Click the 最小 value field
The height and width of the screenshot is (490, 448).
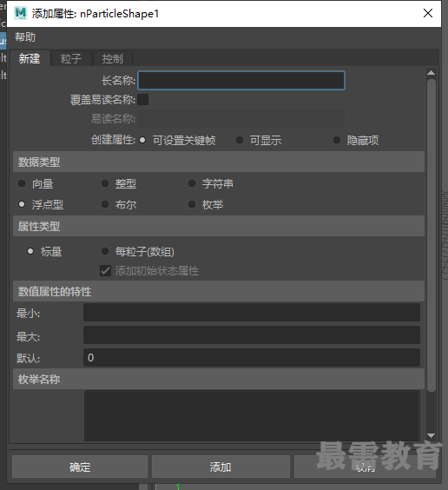tap(251, 313)
